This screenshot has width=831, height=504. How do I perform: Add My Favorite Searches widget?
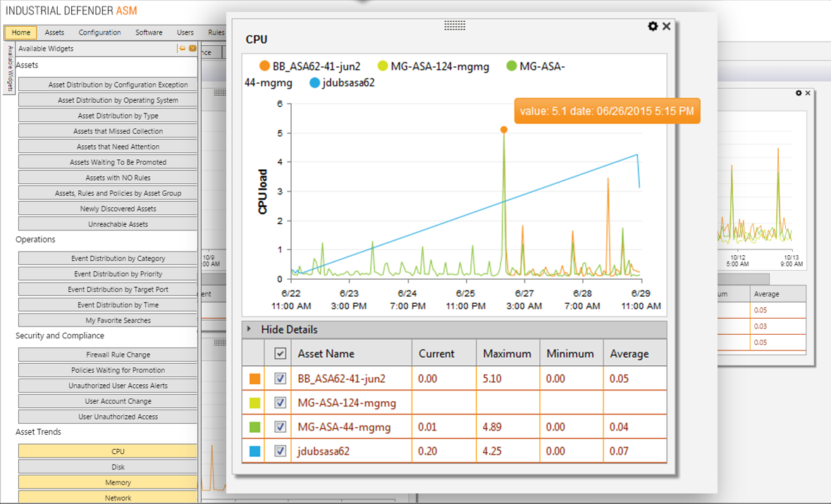point(108,320)
